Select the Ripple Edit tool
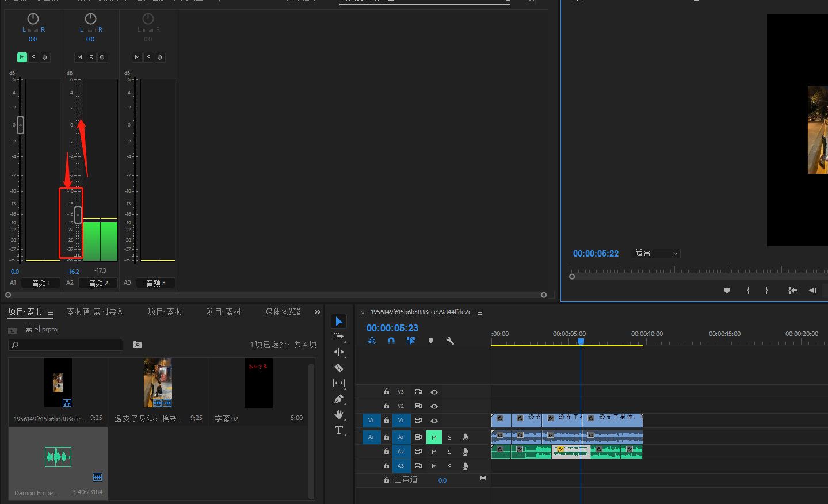Image resolution: width=828 pixels, height=504 pixels. (x=339, y=352)
